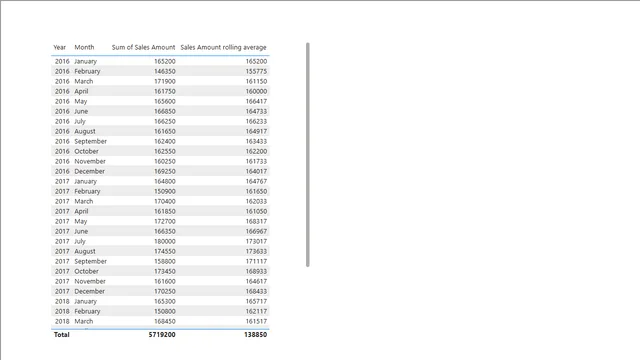Click the table's vertical scrollbar thumb

click(307, 155)
